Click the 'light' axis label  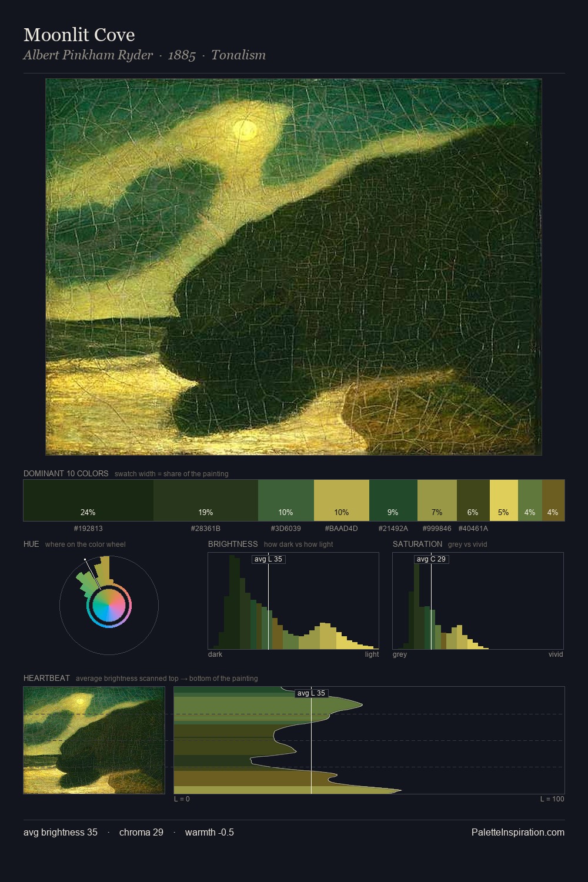pos(372,654)
